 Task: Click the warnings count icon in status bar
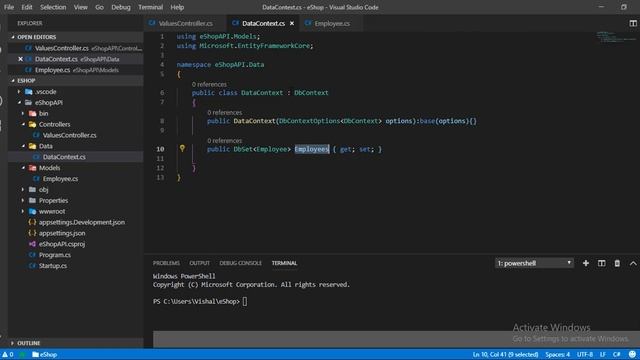coord(8,354)
